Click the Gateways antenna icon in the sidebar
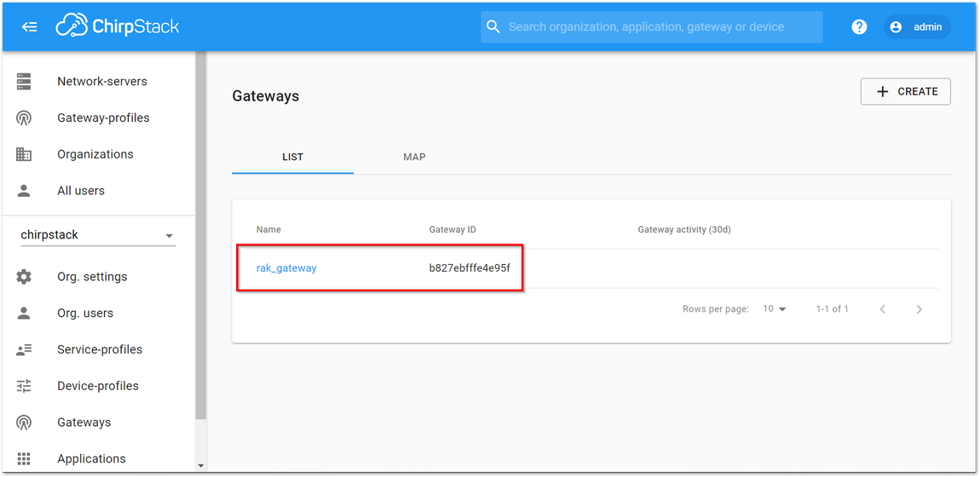Viewport: 980px width, 477px height. [x=24, y=422]
